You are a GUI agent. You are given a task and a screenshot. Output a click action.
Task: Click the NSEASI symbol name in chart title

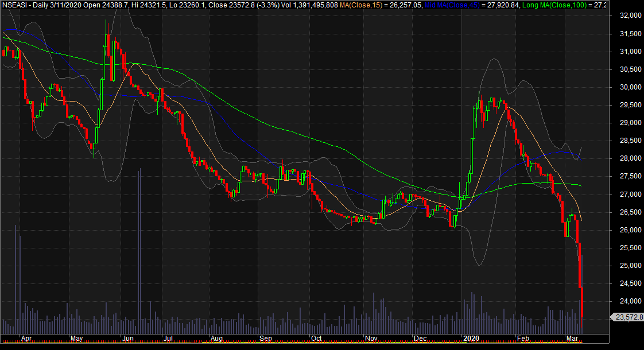[15, 5]
